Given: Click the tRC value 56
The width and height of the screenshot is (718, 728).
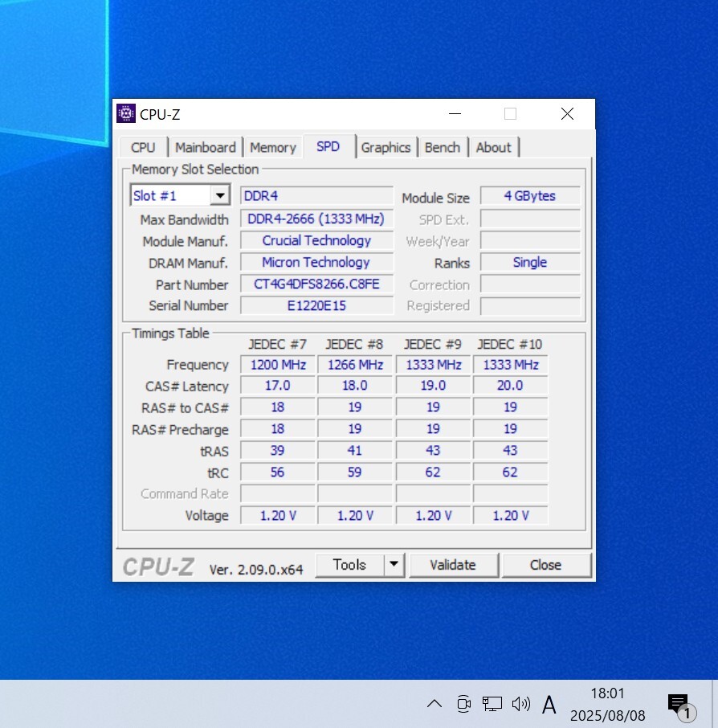Looking at the screenshot, I should [278, 472].
